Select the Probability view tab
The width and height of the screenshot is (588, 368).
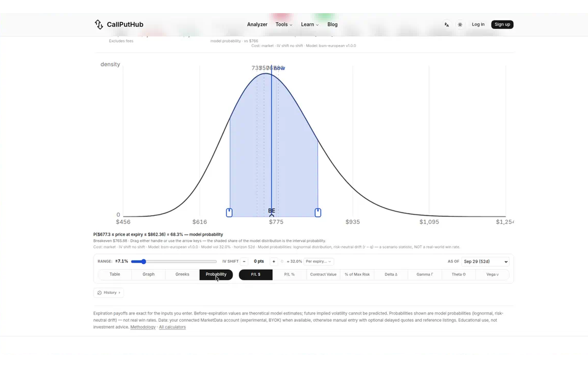(x=216, y=274)
